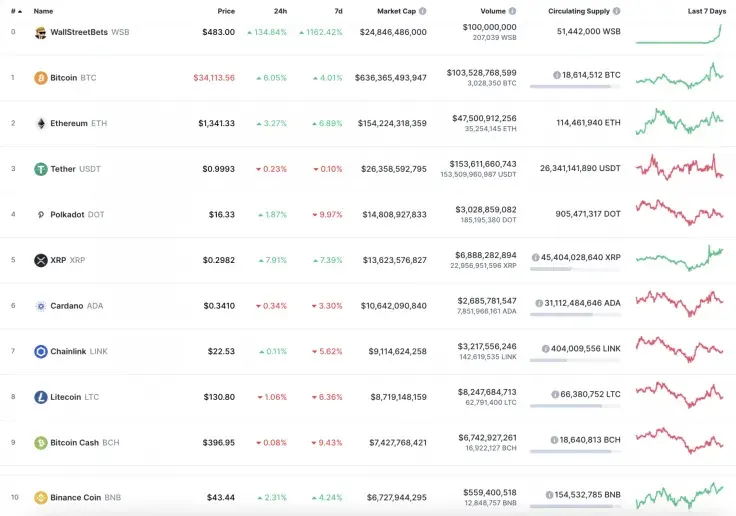736x516 pixels.
Task: Click the Tether green logo icon
Action: click(41, 169)
